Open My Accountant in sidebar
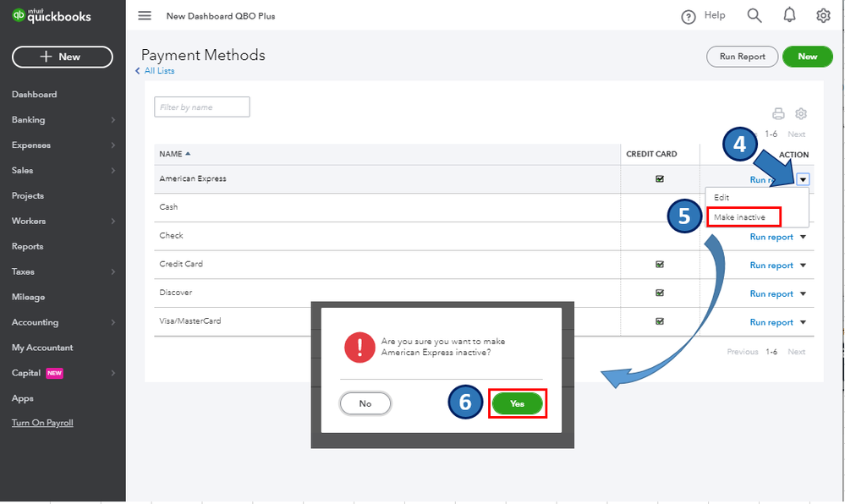This screenshot has height=504, width=845. coord(42,348)
